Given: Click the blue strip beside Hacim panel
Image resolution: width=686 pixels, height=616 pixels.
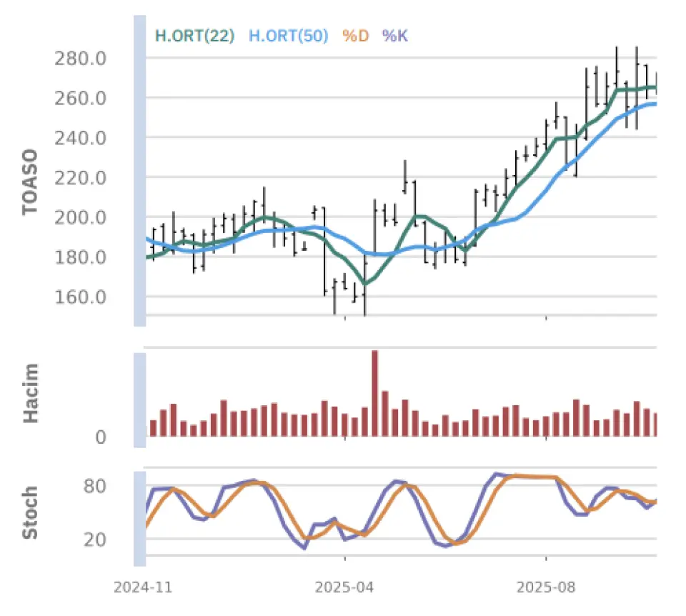Looking at the screenshot, I should click(x=139, y=399).
